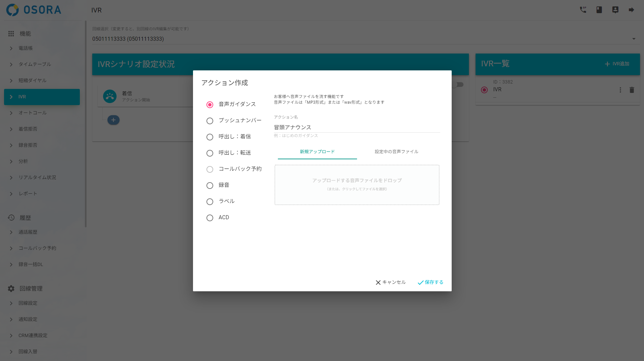Expand the タイムテーブル sidebar item
Screen dimensions: 644x361
click(11, 65)
